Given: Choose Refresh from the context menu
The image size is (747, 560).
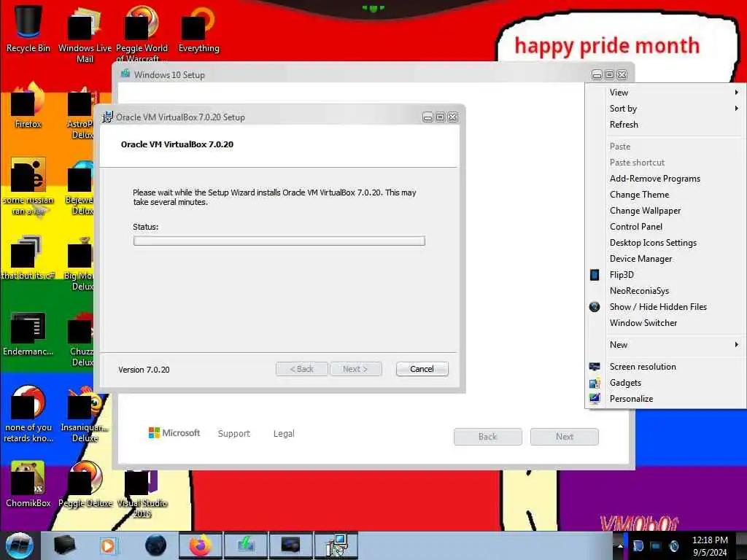Looking at the screenshot, I should pos(665,124).
